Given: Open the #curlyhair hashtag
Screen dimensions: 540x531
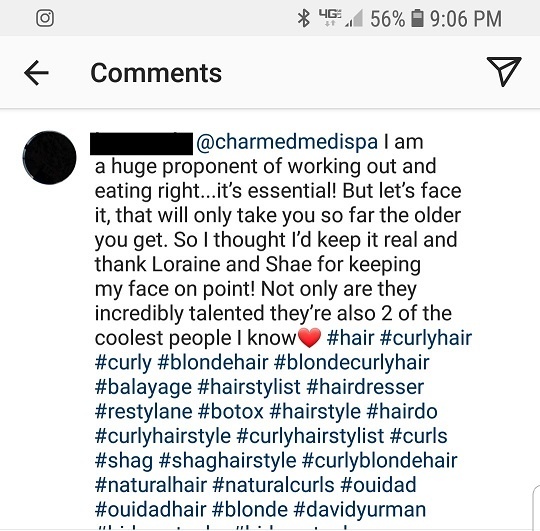Looking at the screenshot, I should [426, 338].
